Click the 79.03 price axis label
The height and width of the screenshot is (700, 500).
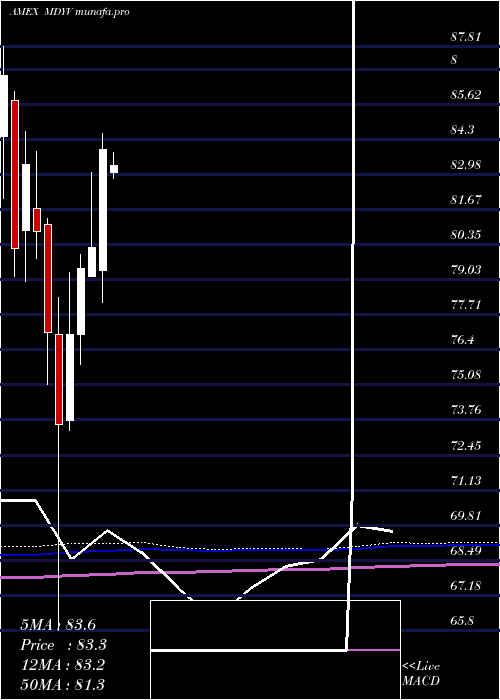[x=466, y=270]
